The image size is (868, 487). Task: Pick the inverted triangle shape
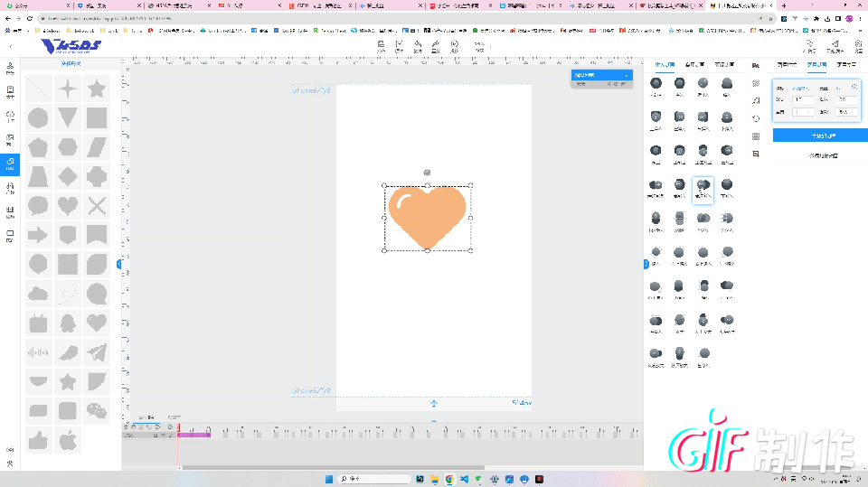point(68,117)
